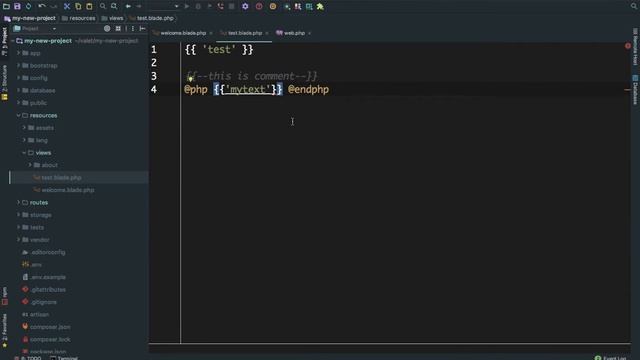Click the Replace magnifier icon
This screenshot has width=640, height=360.
pyautogui.click(x=114, y=6)
